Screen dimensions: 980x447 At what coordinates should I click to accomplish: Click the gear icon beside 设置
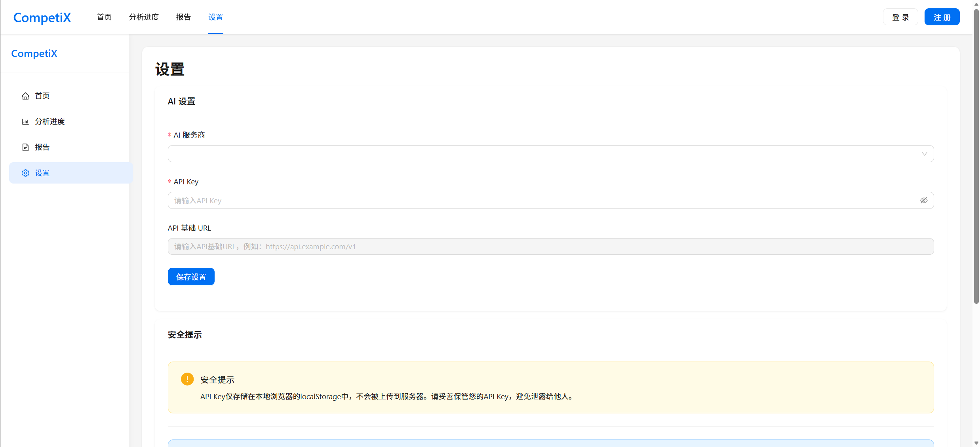[25, 173]
